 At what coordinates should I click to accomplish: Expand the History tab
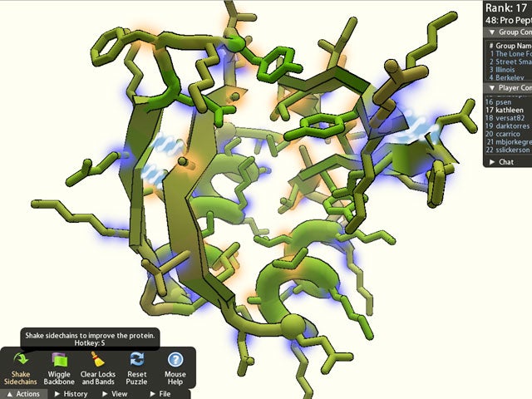tap(71, 394)
